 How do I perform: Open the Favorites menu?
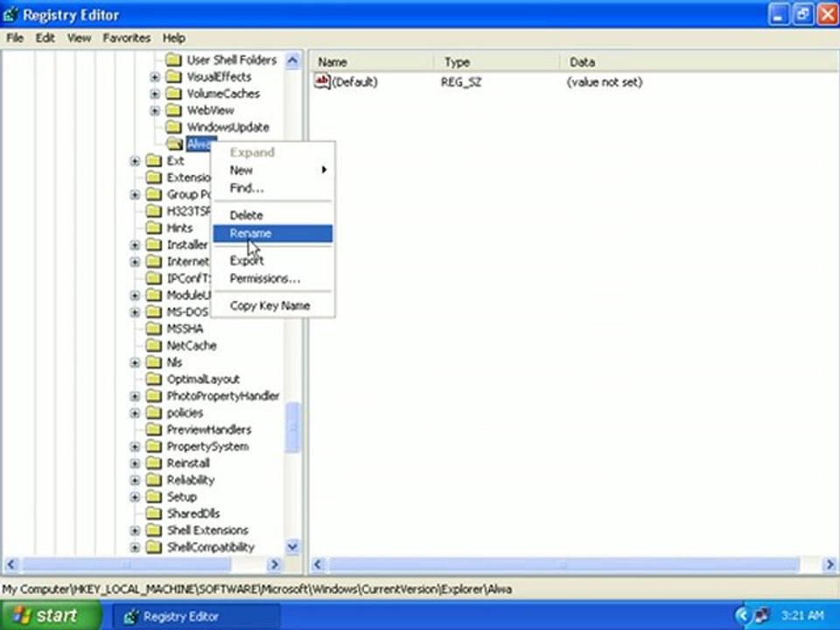tap(126, 38)
